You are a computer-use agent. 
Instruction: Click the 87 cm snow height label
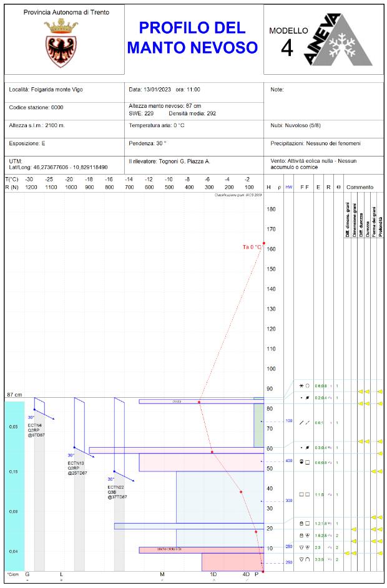tap(14, 395)
